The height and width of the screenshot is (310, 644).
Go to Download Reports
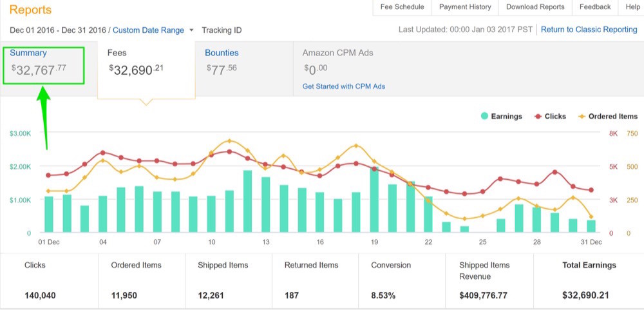(535, 7)
